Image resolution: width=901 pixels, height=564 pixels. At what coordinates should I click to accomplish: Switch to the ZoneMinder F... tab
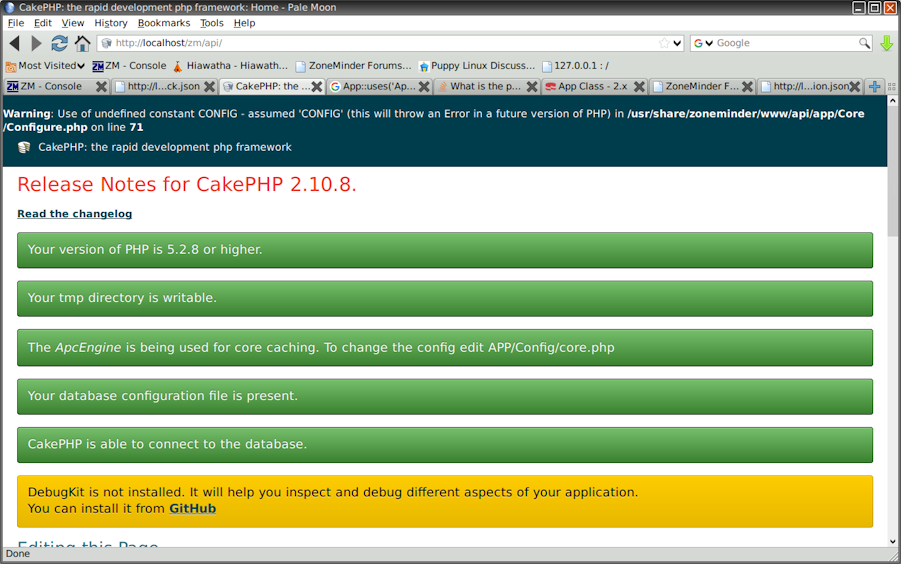tap(695, 86)
